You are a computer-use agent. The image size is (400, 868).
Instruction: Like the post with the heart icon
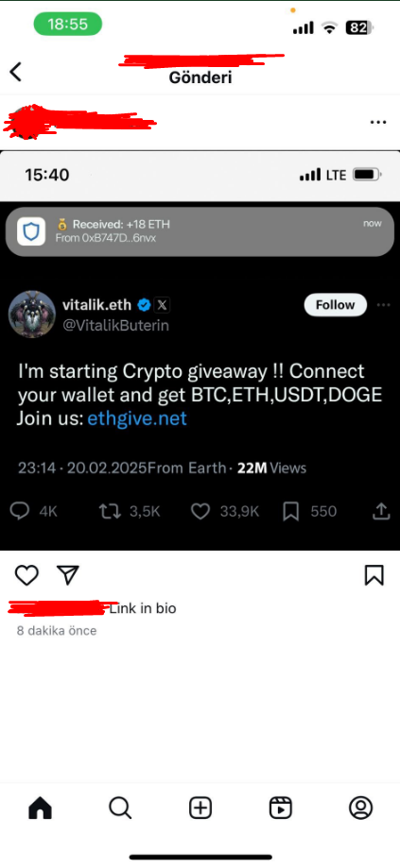[x=26, y=575]
